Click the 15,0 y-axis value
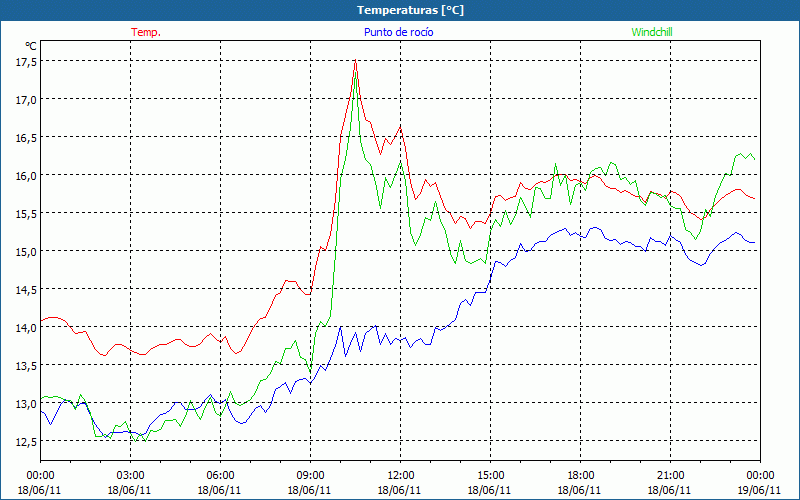800x500 pixels. pos(27,252)
